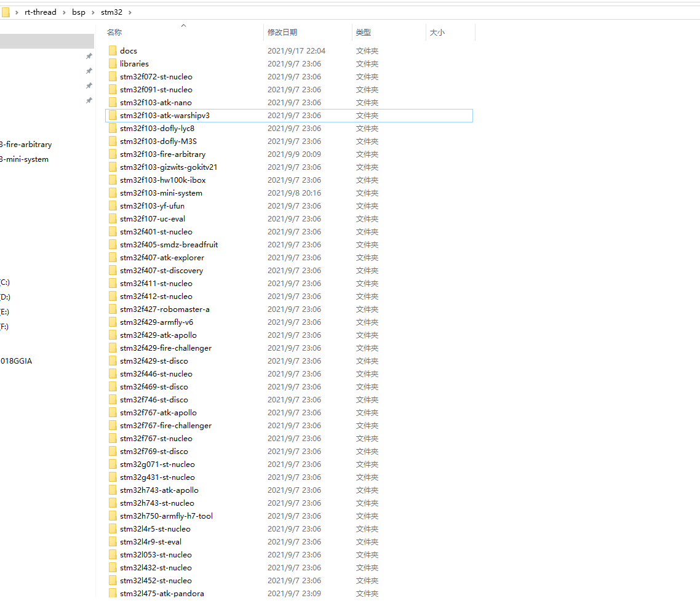This screenshot has width=700, height=606.
Task: Select stm32f429-atk-apollo folder name
Action: tap(159, 335)
